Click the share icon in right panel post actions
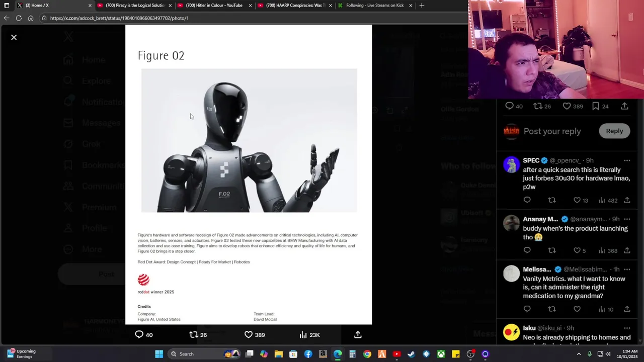The height and width of the screenshot is (362, 644). (x=624, y=106)
